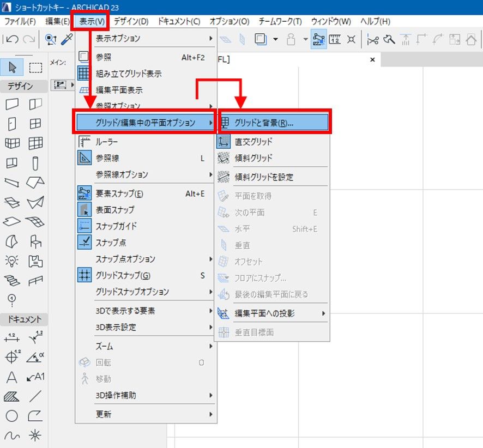Toggle 要素スナップ(E) in menu

[x=146, y=193]
